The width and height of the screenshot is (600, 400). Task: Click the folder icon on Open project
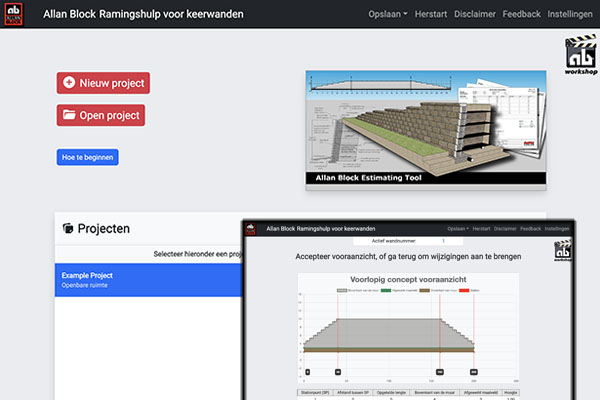[69, 115]
